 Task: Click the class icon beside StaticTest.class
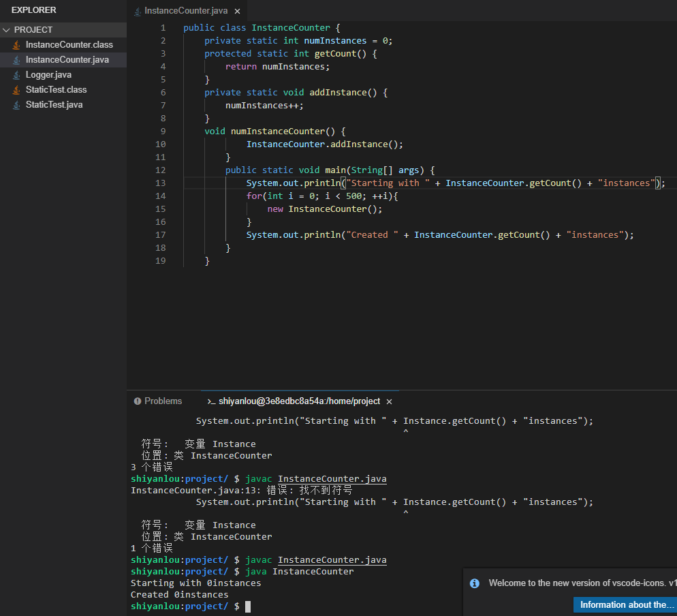16,90
